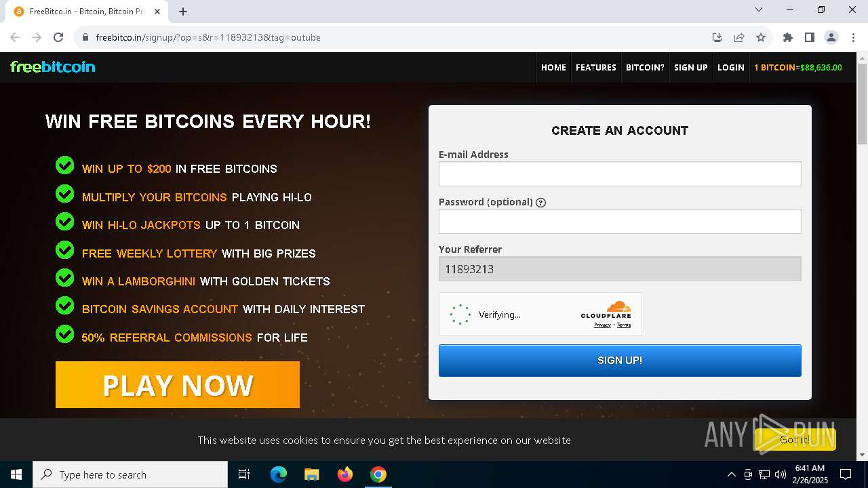
Task: Click the password help question mark icon
Action: [x=540, y=202]
